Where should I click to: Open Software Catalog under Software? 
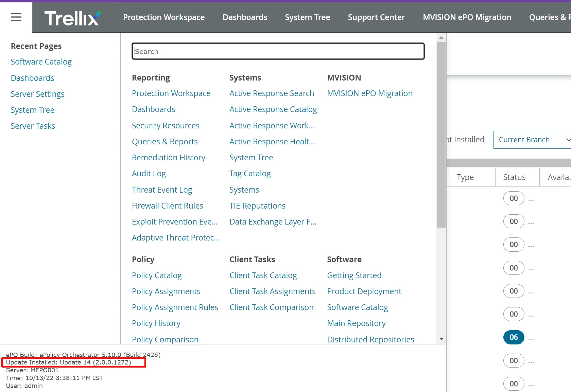coord(357,307)
